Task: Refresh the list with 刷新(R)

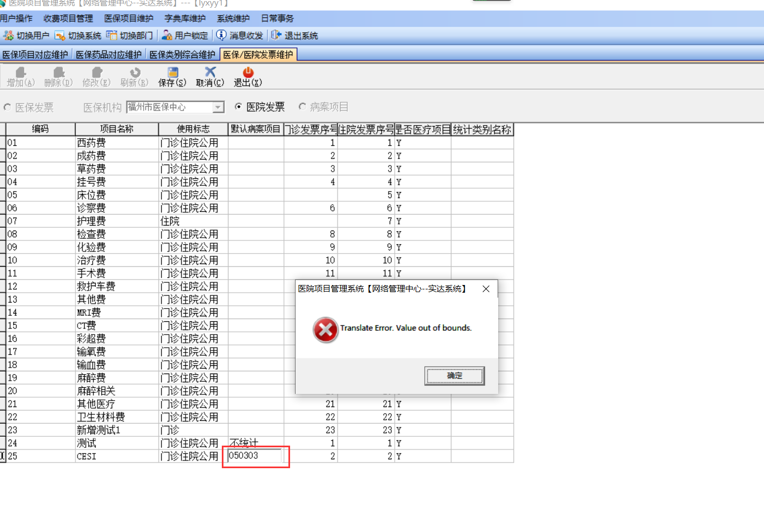Action: pyautogui.click(x=134, y=77)
